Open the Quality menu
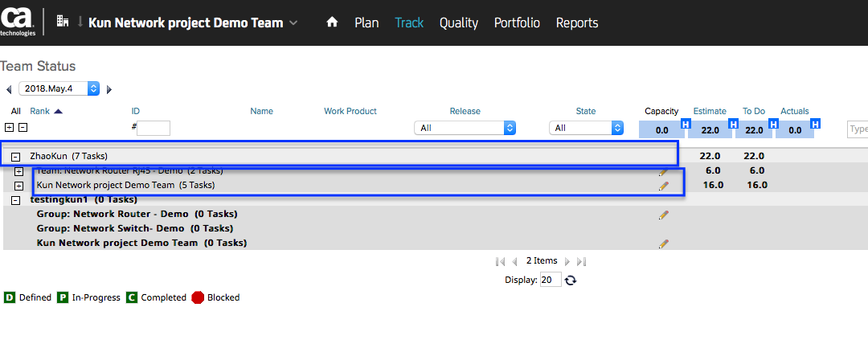This screenshot has height=340, width=868. coord(458,23)
